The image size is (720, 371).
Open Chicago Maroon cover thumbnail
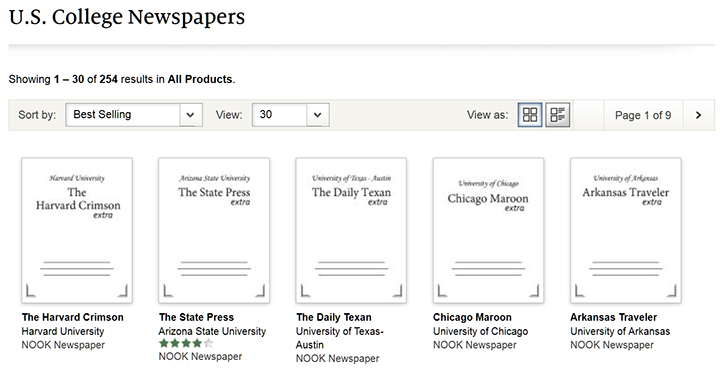click(x=489, y=230)
